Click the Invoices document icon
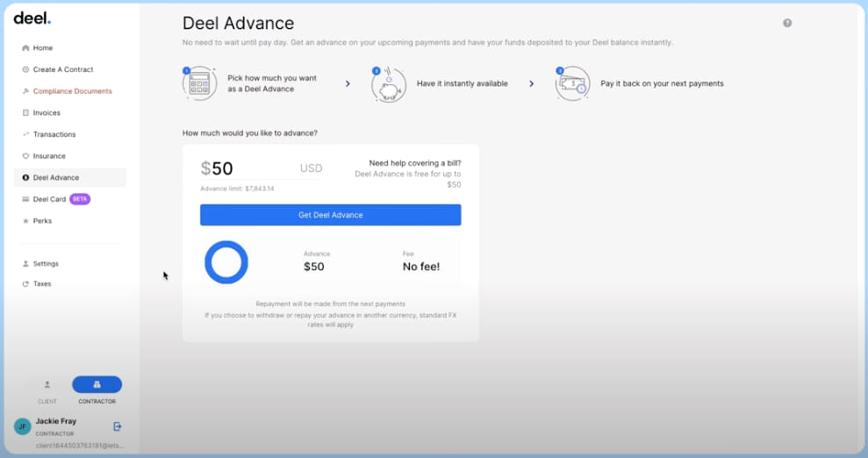This screenshot has width=868, height=458. (x=25, y=113)
